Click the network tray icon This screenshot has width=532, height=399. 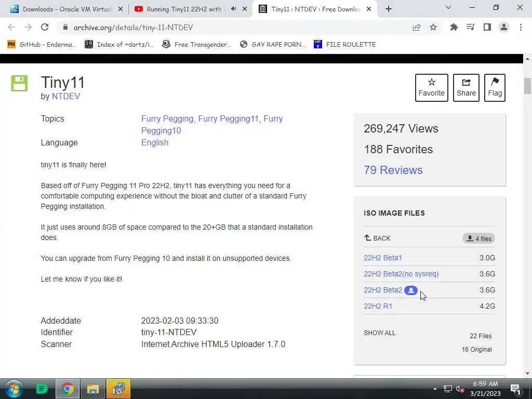tap(447, 389)
